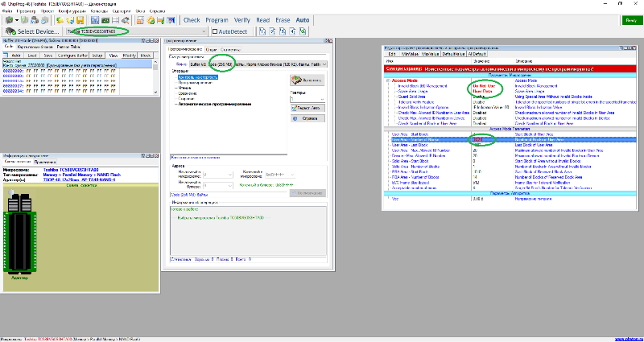
Task: Open the Buffer #0 Code (256 MB) dropdown
Action: click(x=258, y=64)
